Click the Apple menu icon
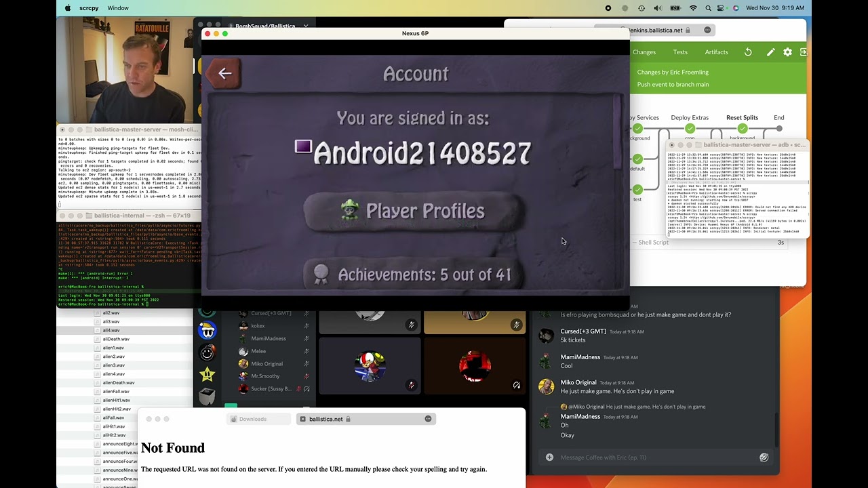The width and height of the screenshot is (868, 488). [67, 8]
